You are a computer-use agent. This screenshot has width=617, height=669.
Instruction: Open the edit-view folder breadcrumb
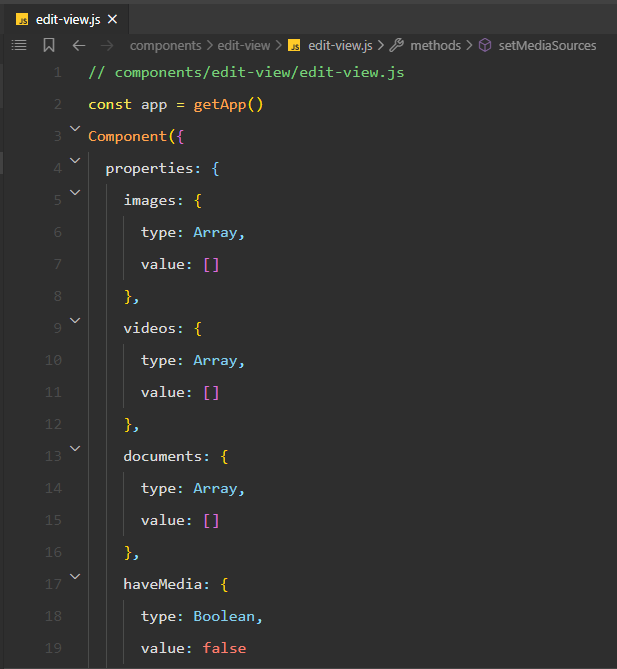point(244,46)
